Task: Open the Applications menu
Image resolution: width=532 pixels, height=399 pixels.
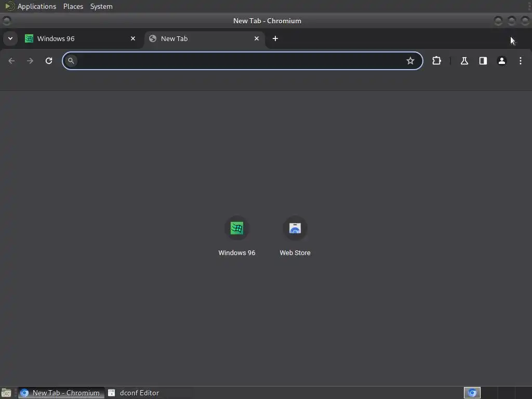Action: tap(37, 6)
